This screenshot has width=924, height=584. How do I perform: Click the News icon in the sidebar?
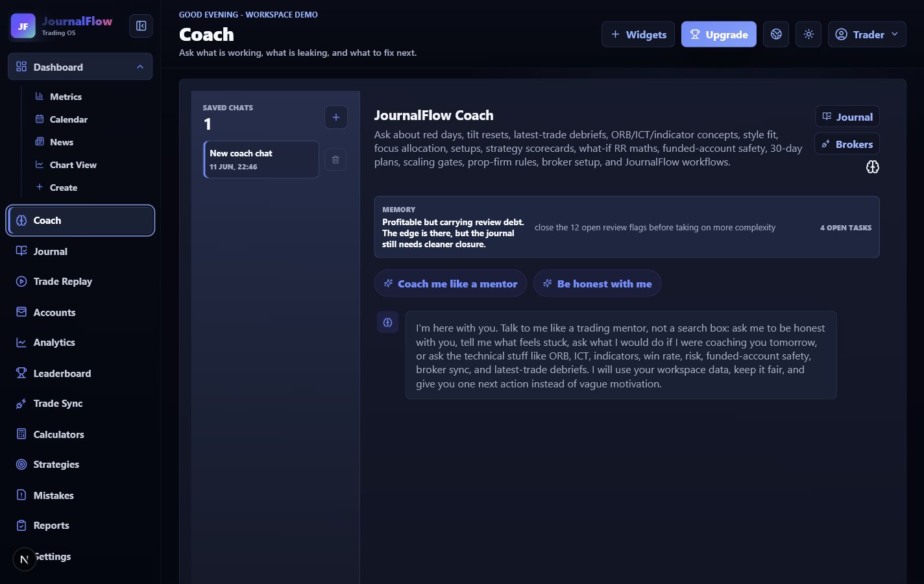coord(40,141)
